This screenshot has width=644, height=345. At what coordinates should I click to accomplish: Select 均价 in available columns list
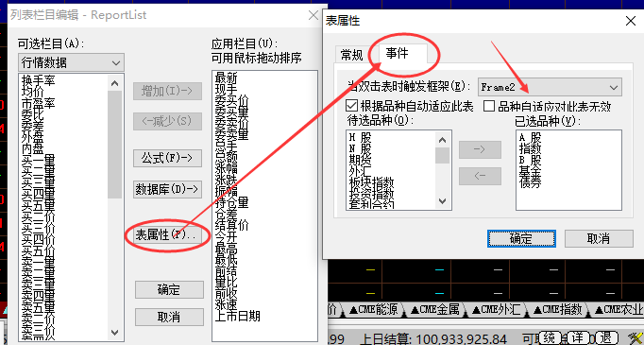click(x=32, y=91)
